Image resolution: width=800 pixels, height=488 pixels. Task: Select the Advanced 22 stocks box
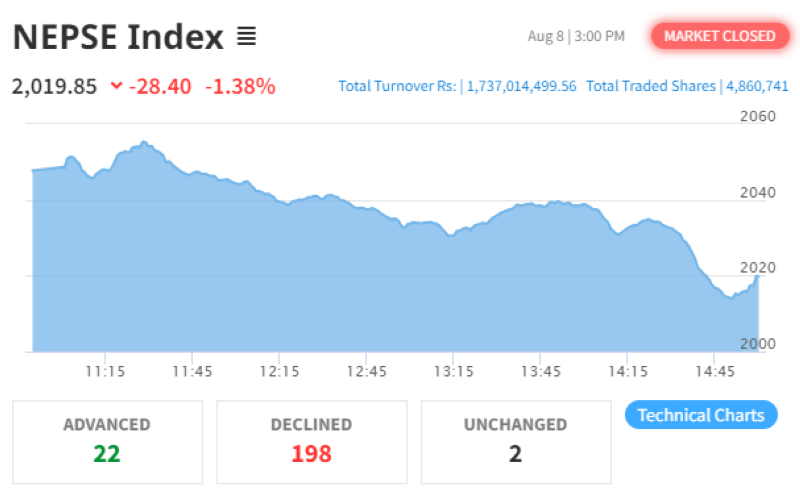point(107,441)
